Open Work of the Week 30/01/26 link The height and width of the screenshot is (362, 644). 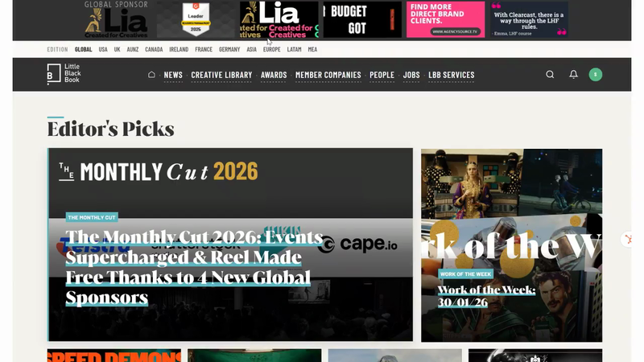pyautogui.click(x=486, y=296)
